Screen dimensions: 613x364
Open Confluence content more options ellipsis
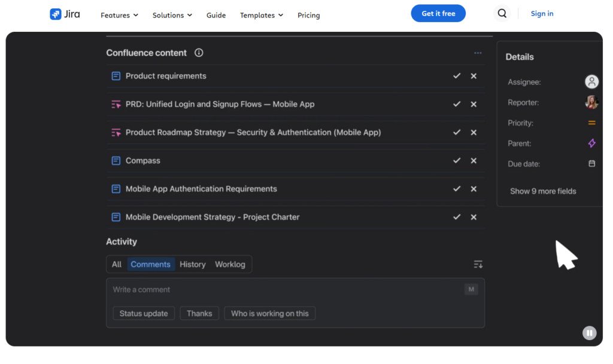click(478, 53)
